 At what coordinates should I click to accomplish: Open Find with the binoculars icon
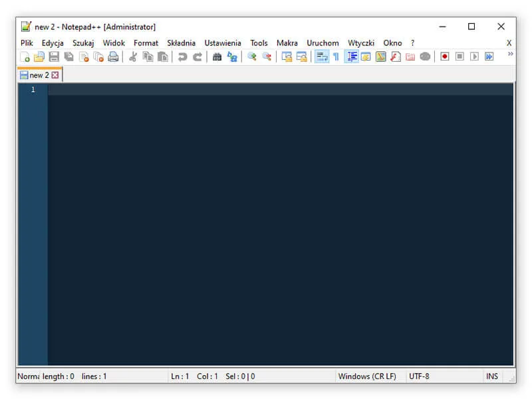pos(217,57)
